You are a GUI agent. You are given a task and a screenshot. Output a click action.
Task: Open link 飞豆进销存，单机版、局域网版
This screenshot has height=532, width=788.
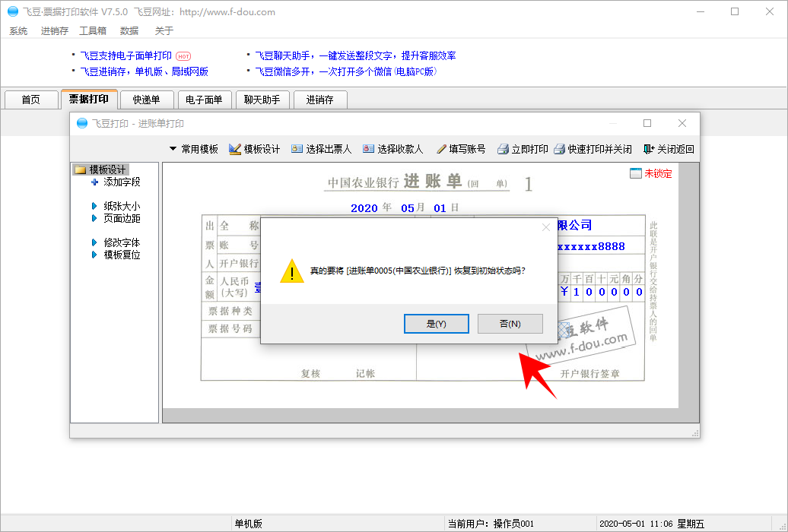145,71
